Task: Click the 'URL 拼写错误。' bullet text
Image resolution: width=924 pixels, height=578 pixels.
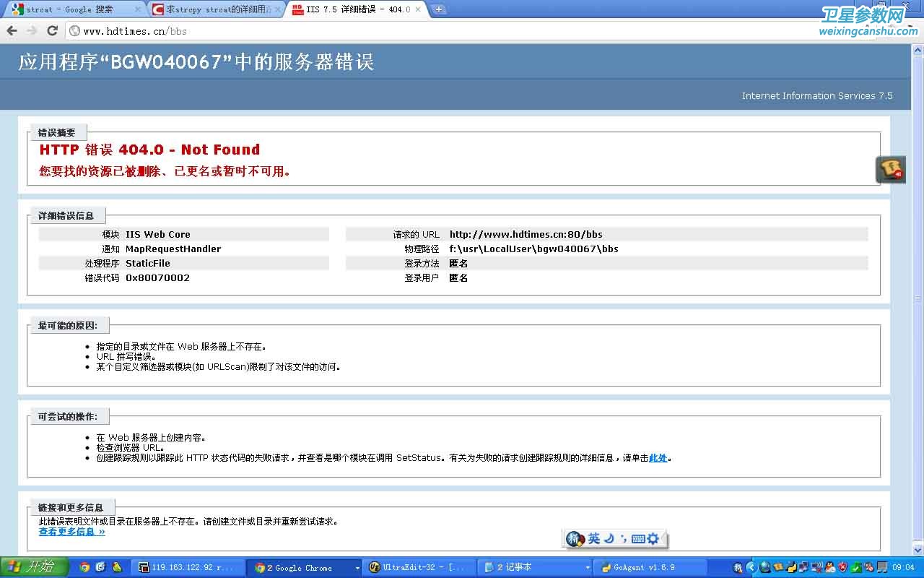Action: pos(126,357)
